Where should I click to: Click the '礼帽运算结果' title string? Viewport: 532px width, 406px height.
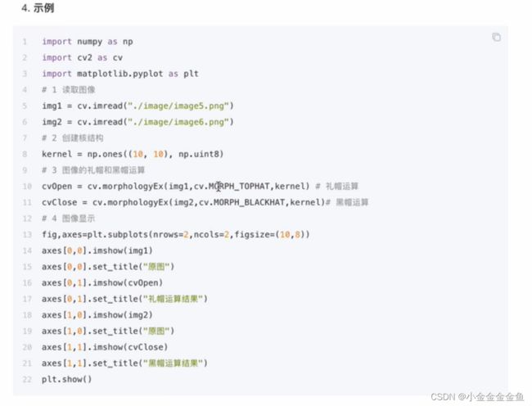[x=174, y=299]
